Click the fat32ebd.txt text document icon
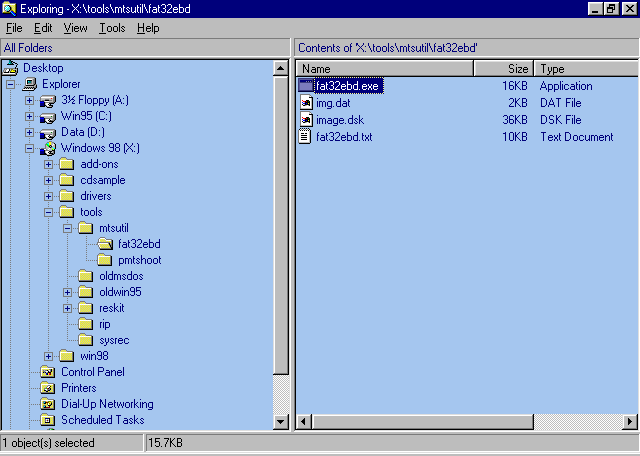640x456 pixels. [305, 136]
